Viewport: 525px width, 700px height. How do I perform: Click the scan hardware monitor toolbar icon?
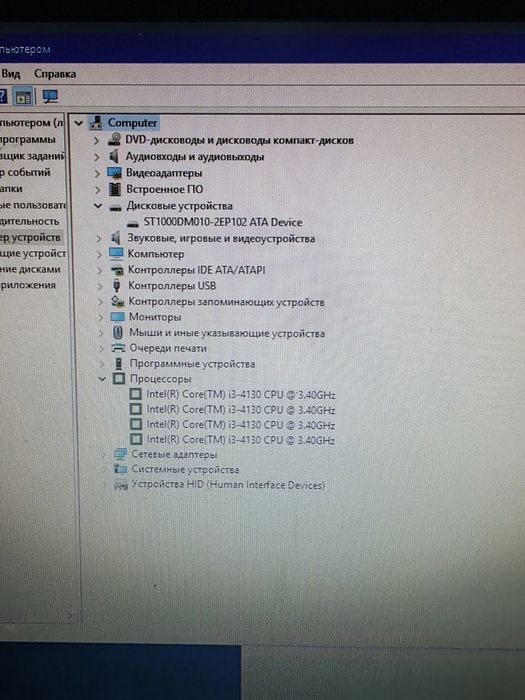pos(50,96)
